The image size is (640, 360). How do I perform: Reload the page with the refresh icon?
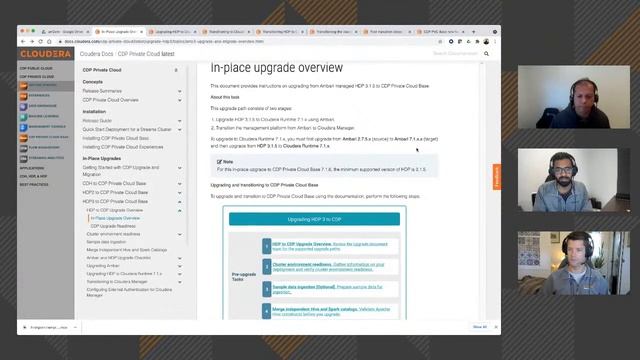tap(40, 42)
